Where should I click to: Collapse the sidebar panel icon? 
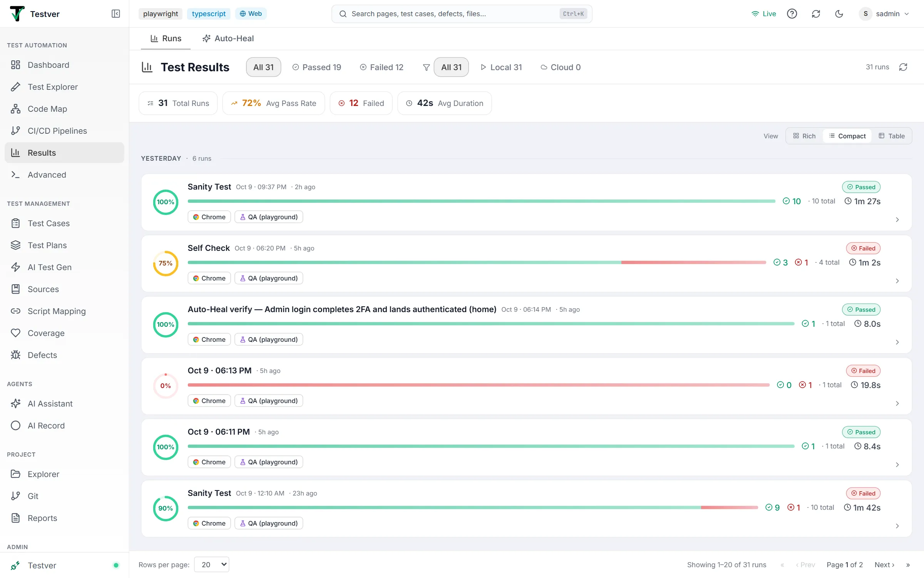click(115, 14)
